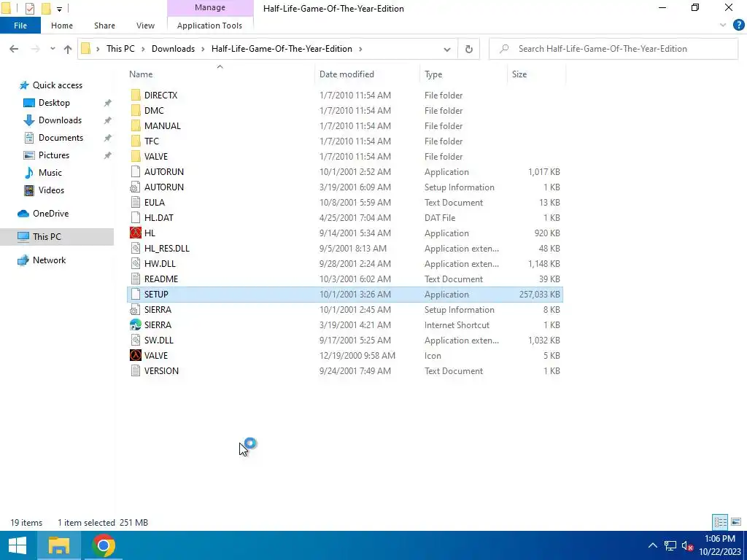
Task: Show hidden system tray icons
Action: 653,545
